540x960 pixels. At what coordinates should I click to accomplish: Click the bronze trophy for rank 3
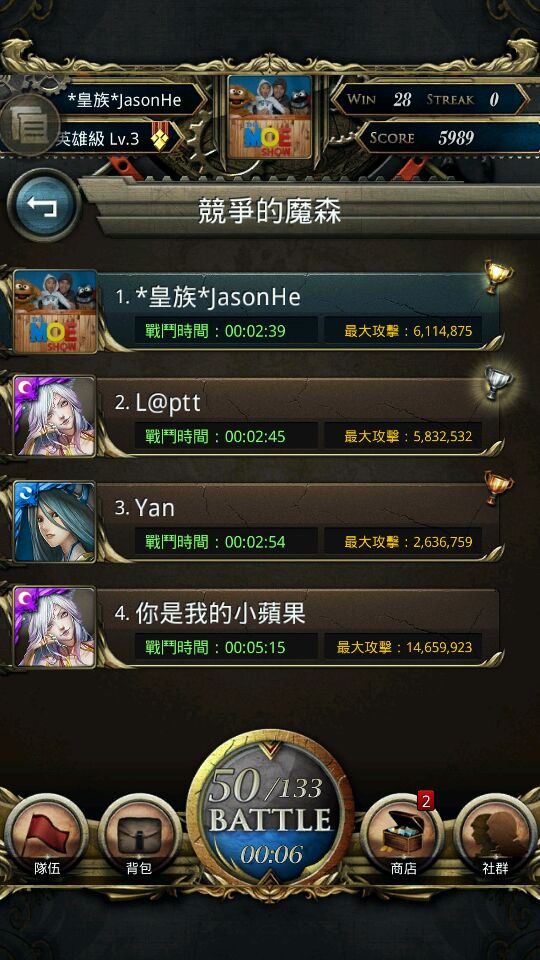pyautogui.click(x=498, y=488)
